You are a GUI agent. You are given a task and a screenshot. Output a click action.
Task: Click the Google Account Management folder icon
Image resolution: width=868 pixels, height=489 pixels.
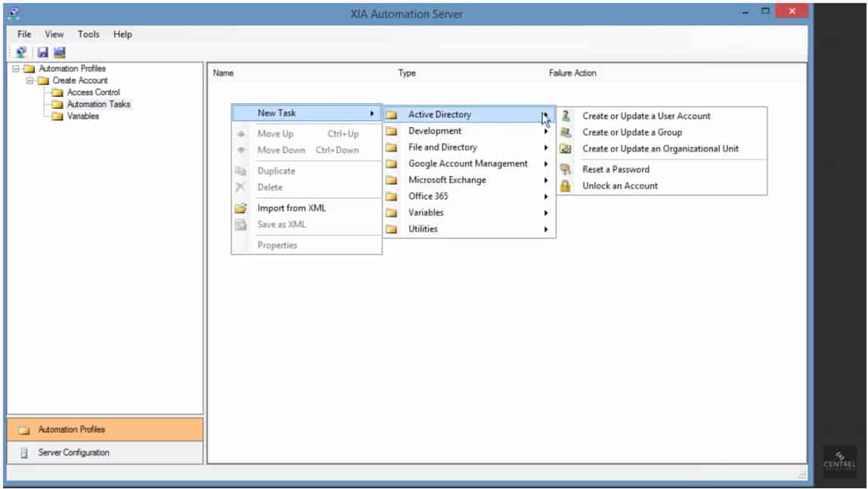pyautogui.click(x=392, y=164)
